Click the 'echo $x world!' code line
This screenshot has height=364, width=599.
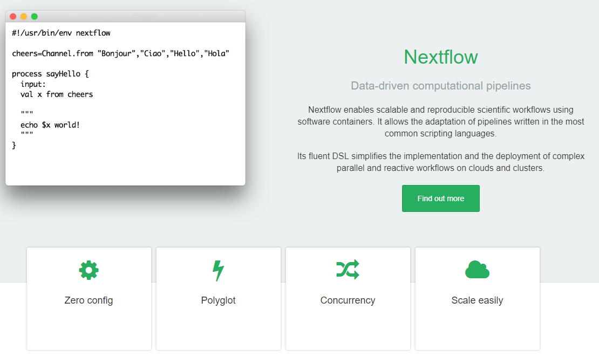(50, 125)
